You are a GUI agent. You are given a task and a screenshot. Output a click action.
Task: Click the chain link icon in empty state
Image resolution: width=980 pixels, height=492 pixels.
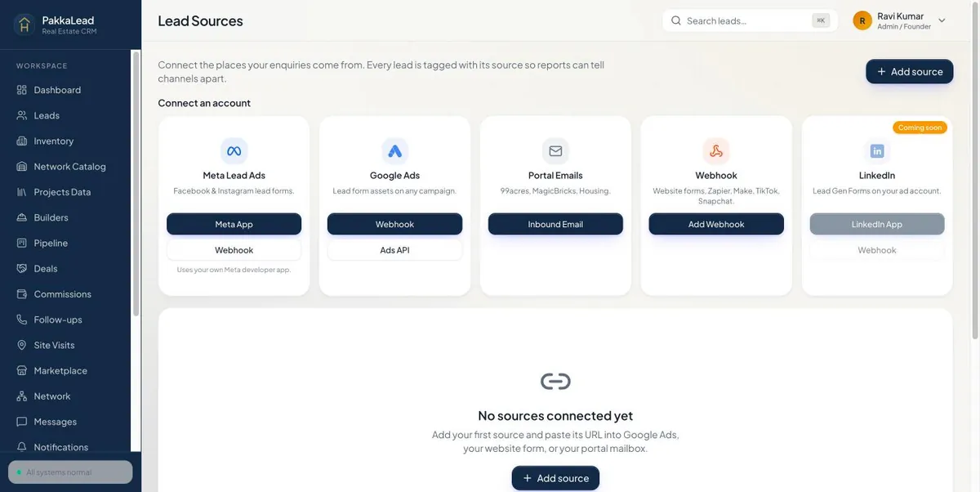[x=555, y=381]
